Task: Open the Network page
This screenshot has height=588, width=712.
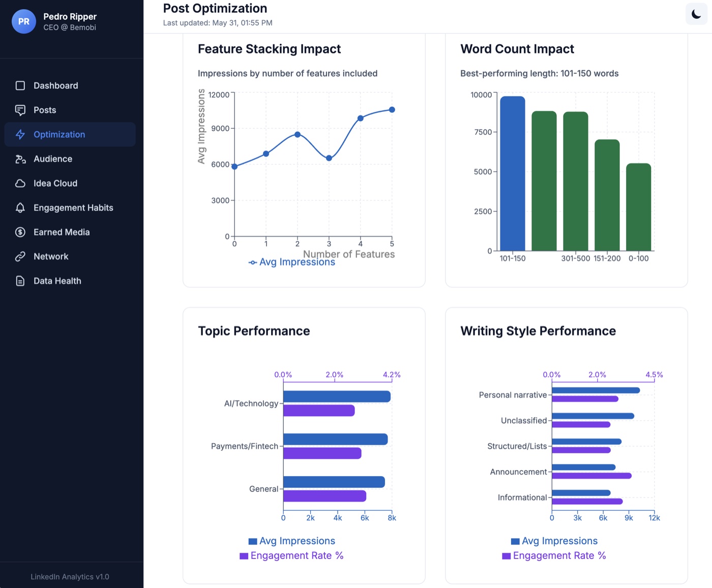Action: (x=70, y=256)
